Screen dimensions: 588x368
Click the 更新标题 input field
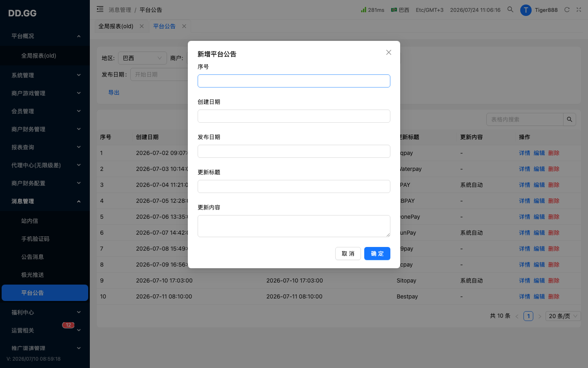pyautogui.click(x=294, y=186)
